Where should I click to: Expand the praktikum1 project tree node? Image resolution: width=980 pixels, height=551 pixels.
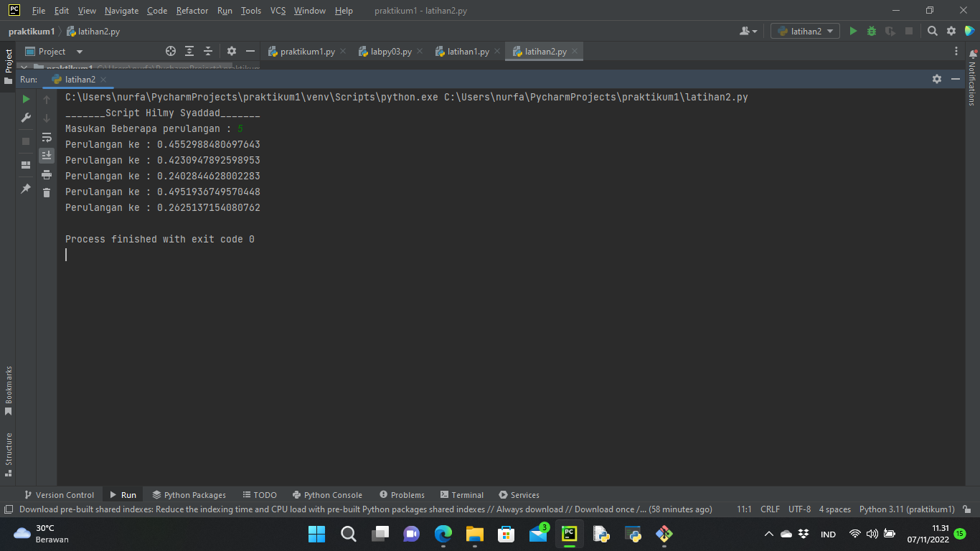point(24,68)
